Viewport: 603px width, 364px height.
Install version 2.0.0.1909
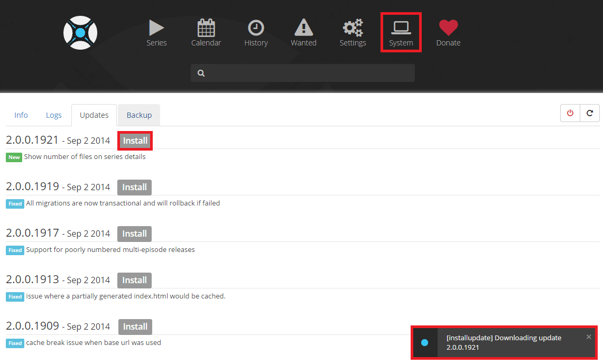pyautogui.click(x=135, y=326)
